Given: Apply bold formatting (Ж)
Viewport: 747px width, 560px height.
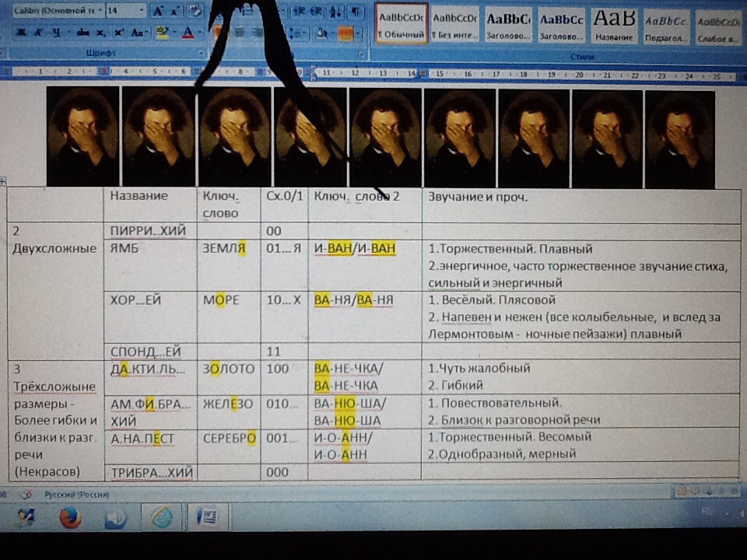Looking at the screenshot, I should (22, 33).
